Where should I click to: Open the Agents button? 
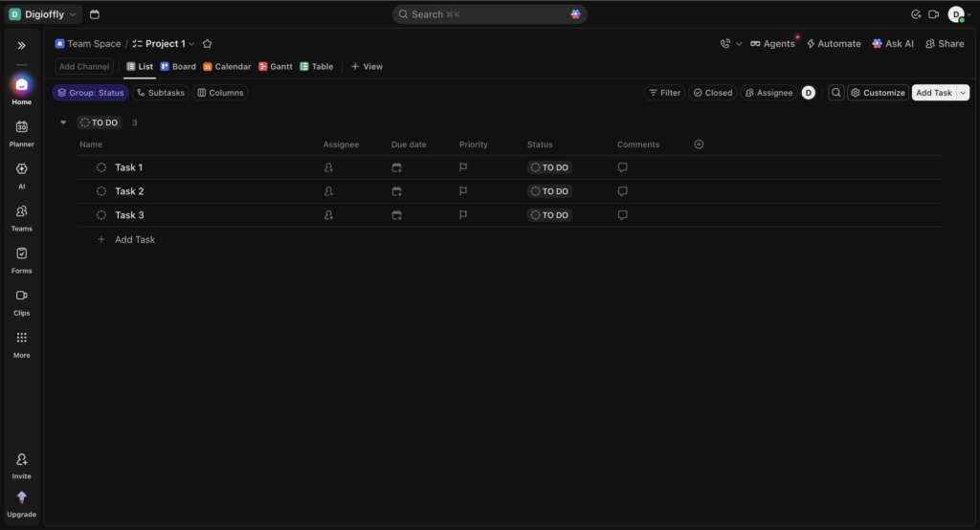click(x=772, y=44)
